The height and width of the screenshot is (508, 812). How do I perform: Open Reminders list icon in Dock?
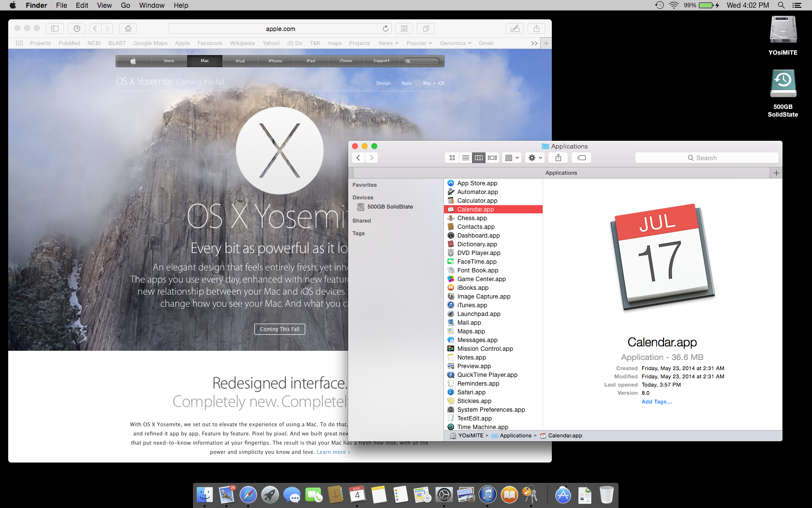(400, 494)
